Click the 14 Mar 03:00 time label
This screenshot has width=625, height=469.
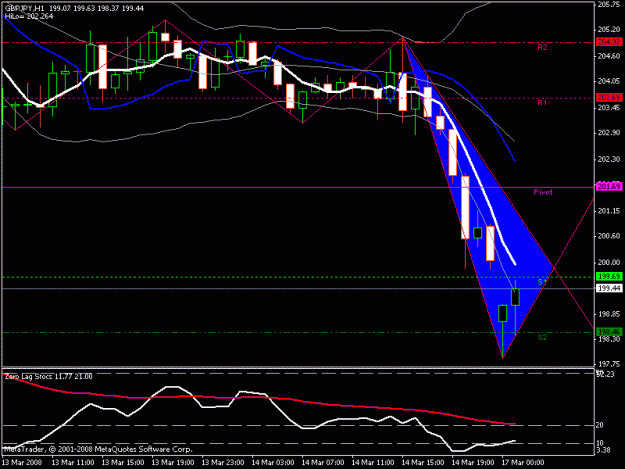[x=273, y=463]
